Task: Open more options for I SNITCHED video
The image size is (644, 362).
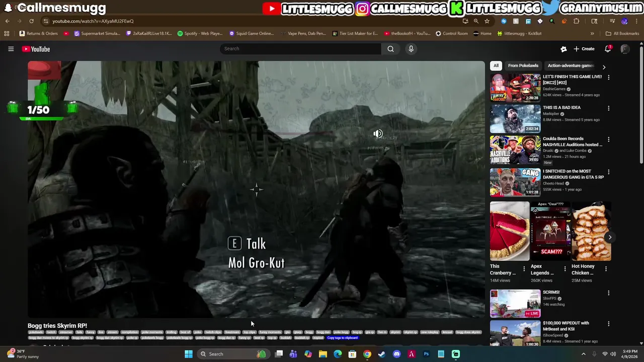Action: pyautogui.click(x=608, y=172)
